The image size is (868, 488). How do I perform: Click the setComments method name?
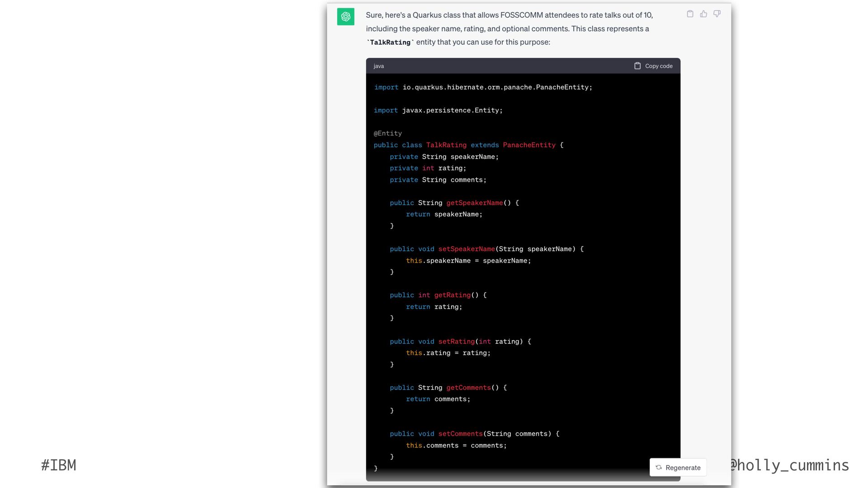pos(460,434)
